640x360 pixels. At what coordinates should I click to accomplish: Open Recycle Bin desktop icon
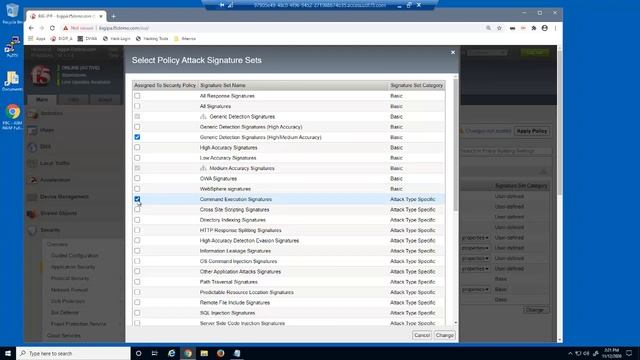pos(12,13)
